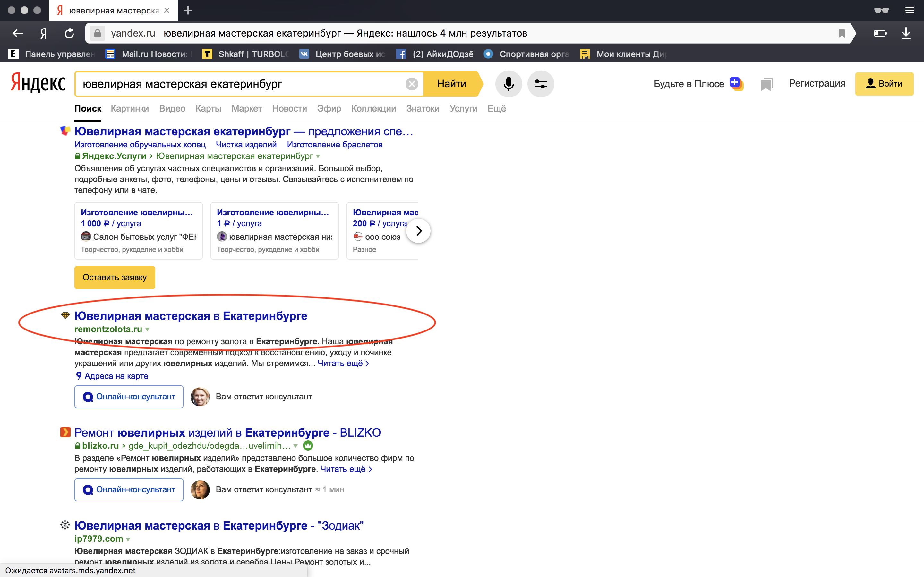The height and width of the screenshot is (577, 924).
Task: Switch to the Картинки search tab
Action: [x=129, y=108]
